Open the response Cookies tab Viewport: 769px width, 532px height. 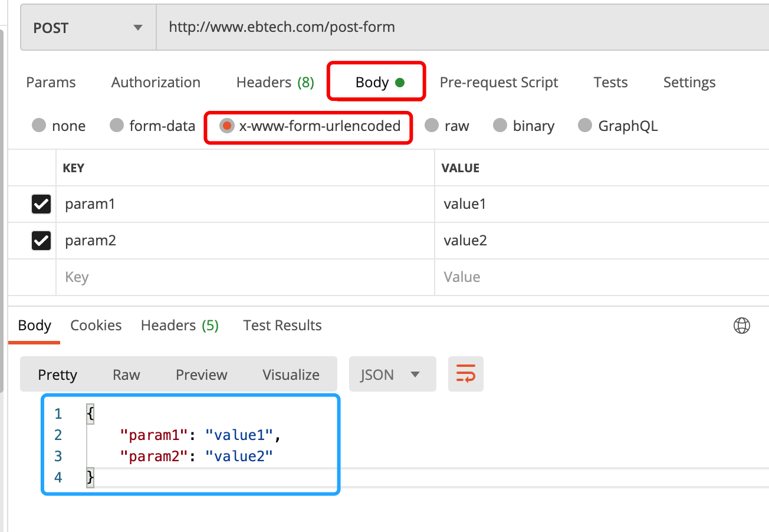point(96,326)
